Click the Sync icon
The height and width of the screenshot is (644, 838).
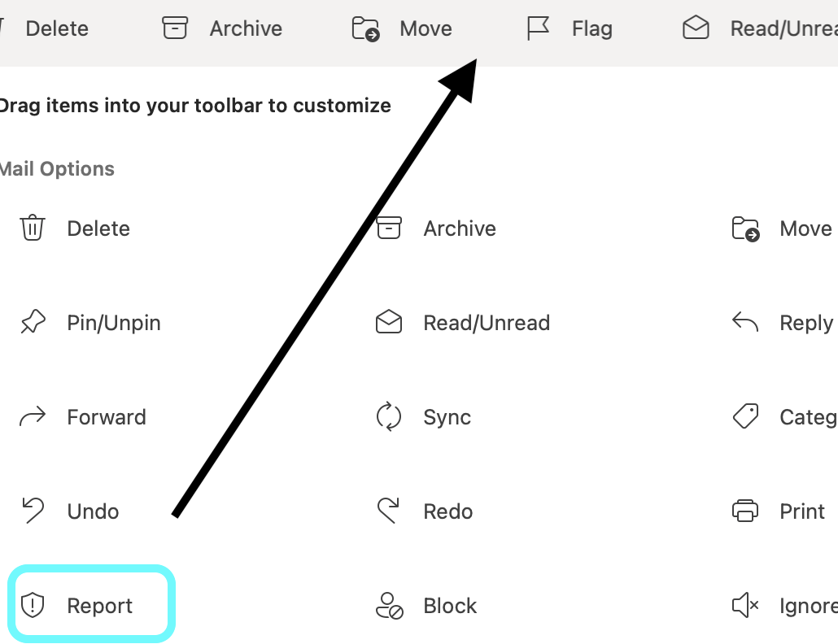389,417
